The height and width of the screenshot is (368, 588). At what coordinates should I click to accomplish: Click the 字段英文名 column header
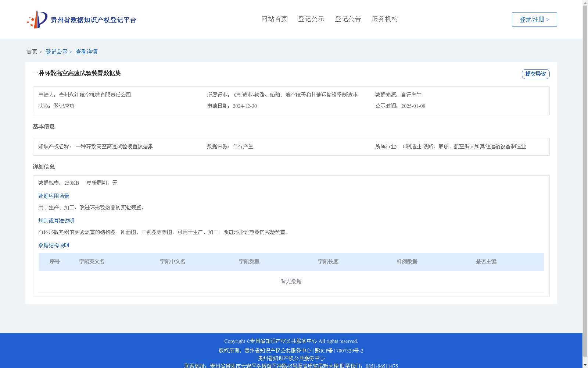pyautogui.click(x=92, y=262)
